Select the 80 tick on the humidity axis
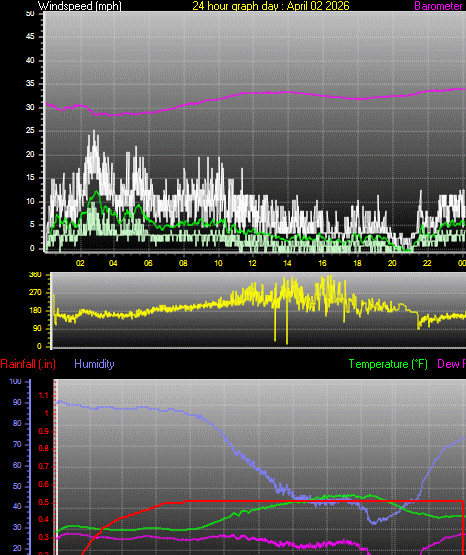This screenshot has width=466, height=555. pyautogui.click(x=17, y=423)
